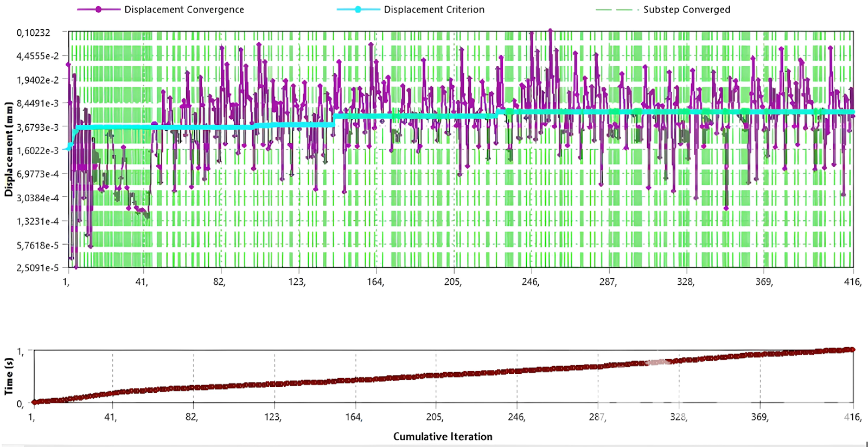868x447 pixels.
Task: Click the final red point of time curve
Action: pos(852,349)
